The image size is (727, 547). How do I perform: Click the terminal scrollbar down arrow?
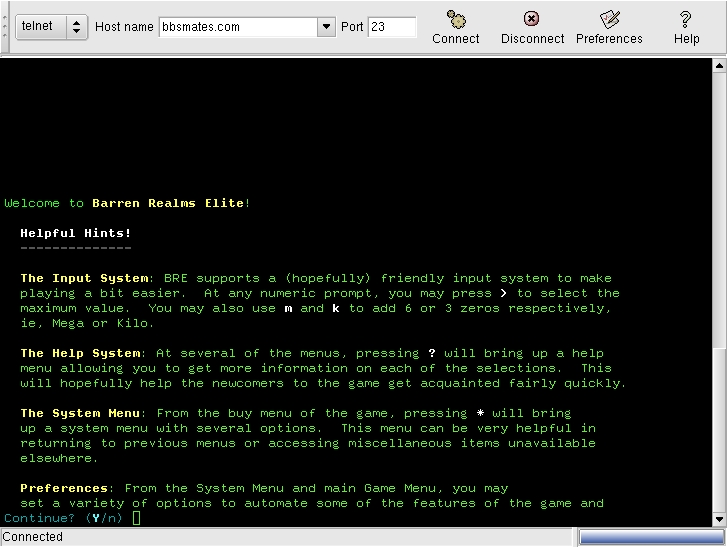point(719,518)
